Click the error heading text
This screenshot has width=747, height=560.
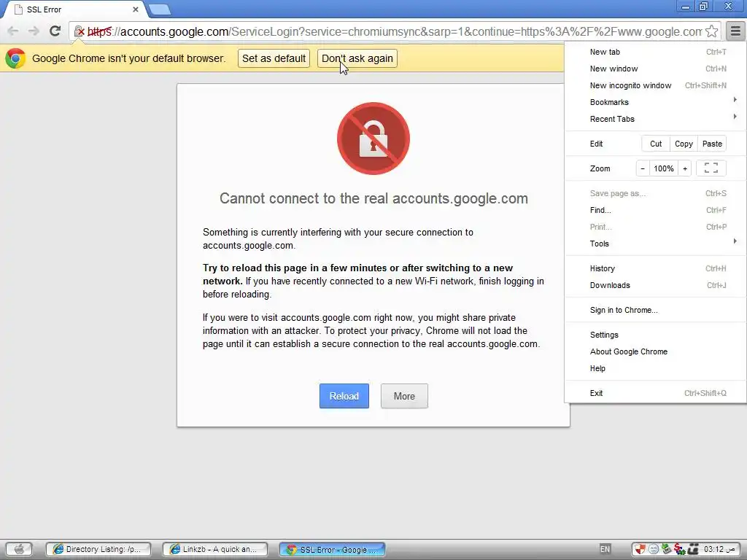373,198
